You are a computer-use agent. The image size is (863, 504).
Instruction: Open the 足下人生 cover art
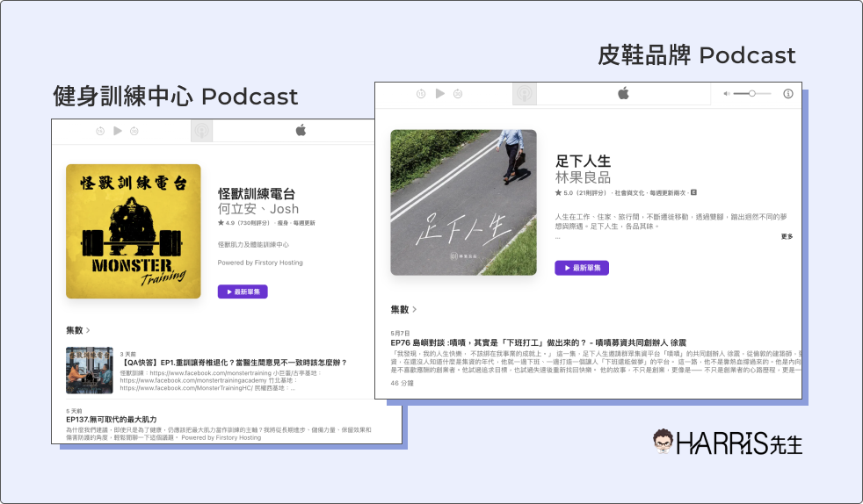pyautogui.click(x=463, y=202)
